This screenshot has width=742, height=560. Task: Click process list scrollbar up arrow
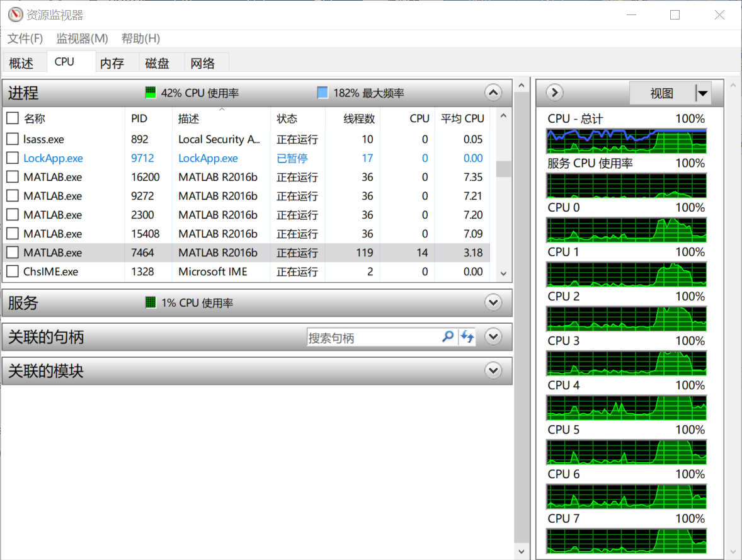click(503, 116)
